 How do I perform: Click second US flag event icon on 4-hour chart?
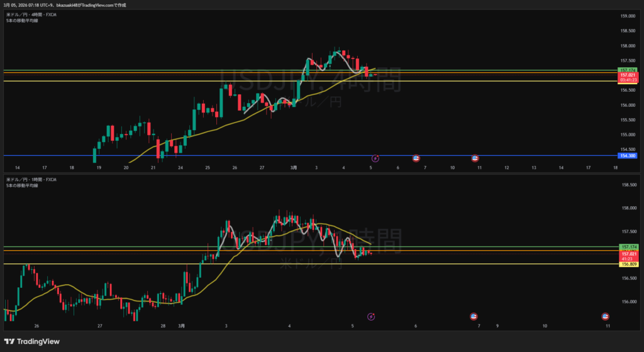(475, 159)
